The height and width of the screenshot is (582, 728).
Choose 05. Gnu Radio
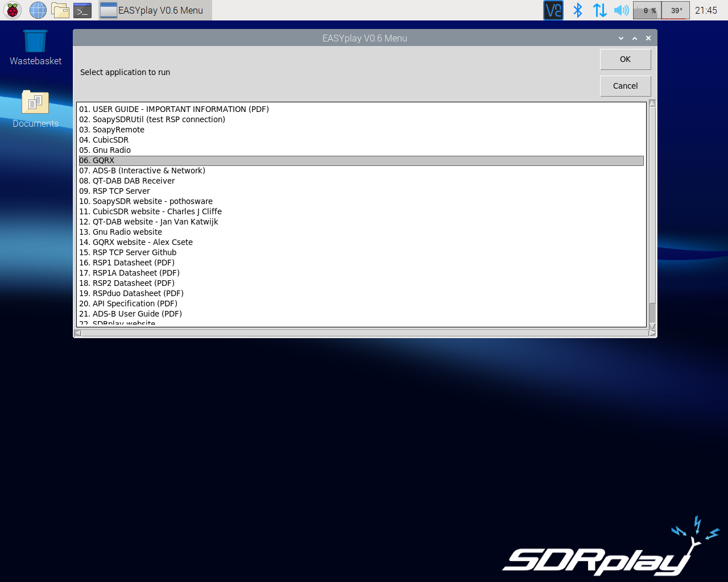click(361, 150)
